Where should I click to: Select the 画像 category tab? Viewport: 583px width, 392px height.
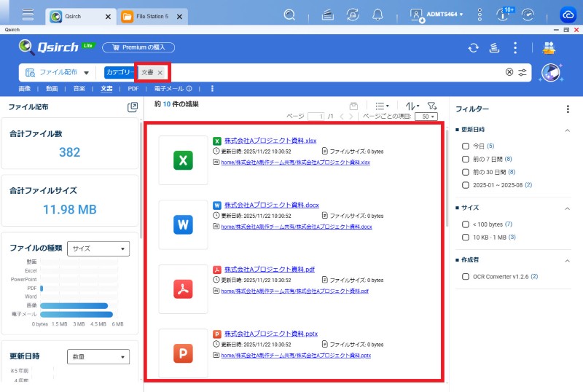point(24,89)
